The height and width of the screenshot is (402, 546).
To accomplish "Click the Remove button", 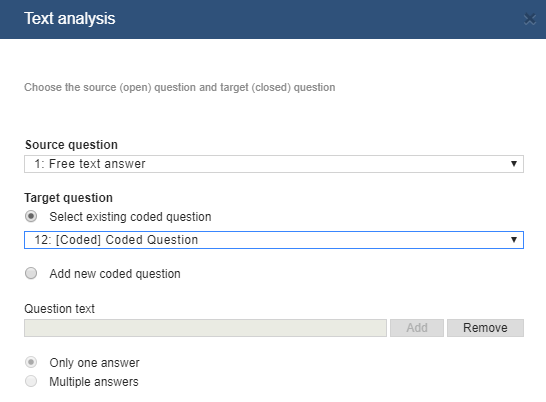I will coord(485,328).
